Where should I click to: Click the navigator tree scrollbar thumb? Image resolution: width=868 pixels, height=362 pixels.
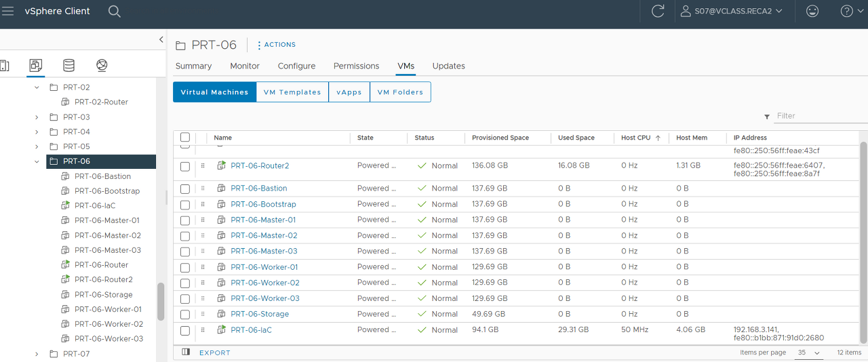[161, 301]
